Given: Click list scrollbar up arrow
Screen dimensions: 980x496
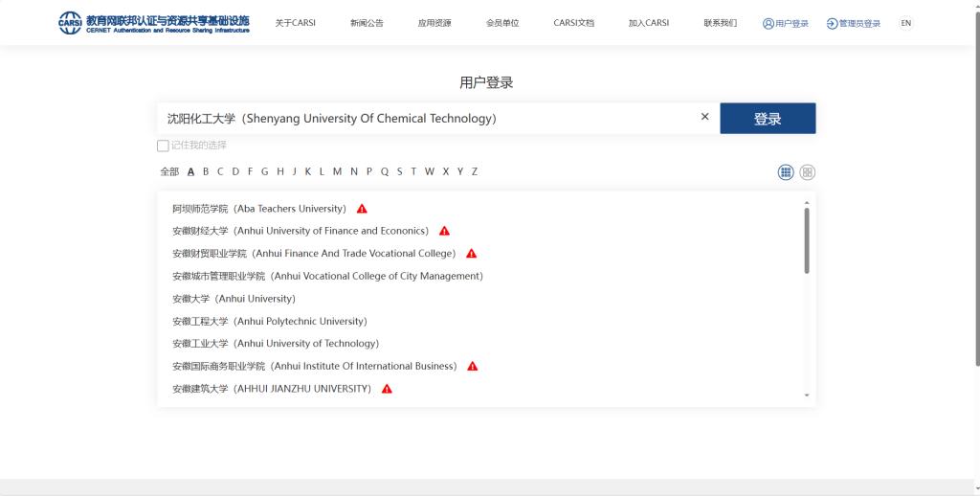Looking at the screenshot, I should coord(807,203).
